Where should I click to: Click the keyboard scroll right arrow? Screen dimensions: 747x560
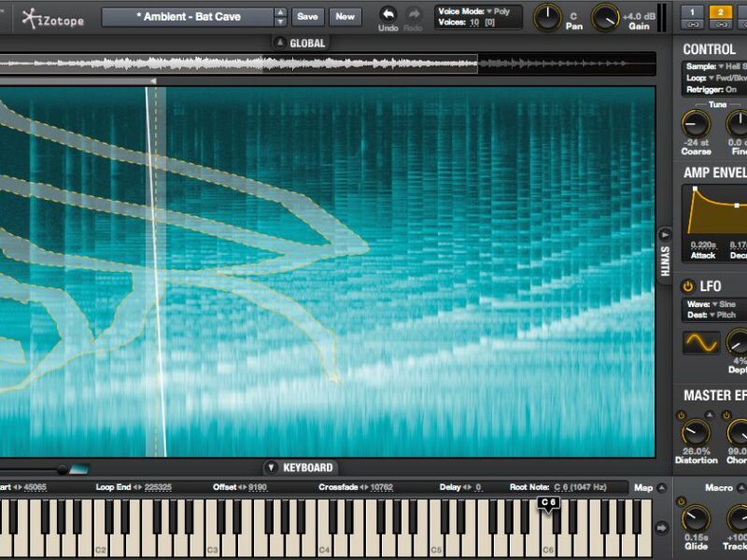pos(662,528)
